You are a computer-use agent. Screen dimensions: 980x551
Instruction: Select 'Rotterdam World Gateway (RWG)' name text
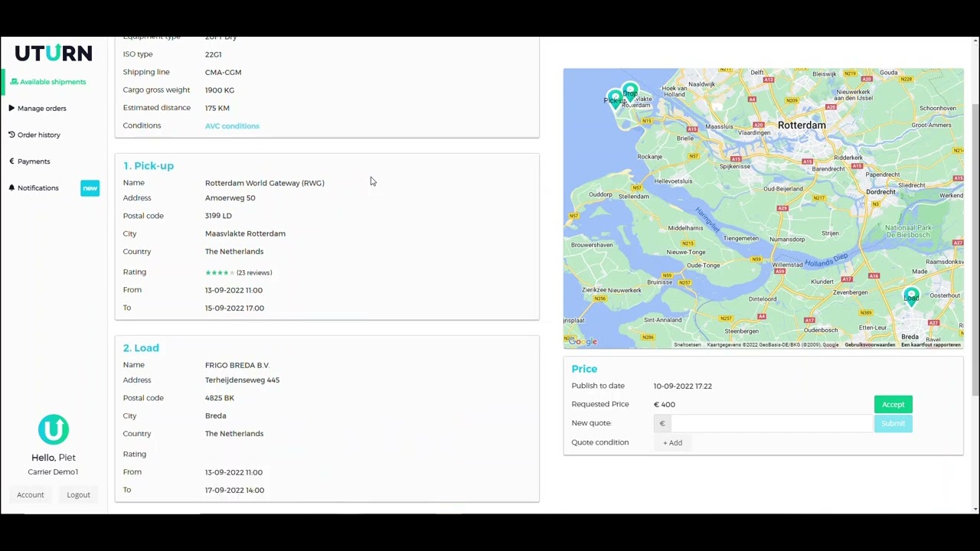click(265, 184)
